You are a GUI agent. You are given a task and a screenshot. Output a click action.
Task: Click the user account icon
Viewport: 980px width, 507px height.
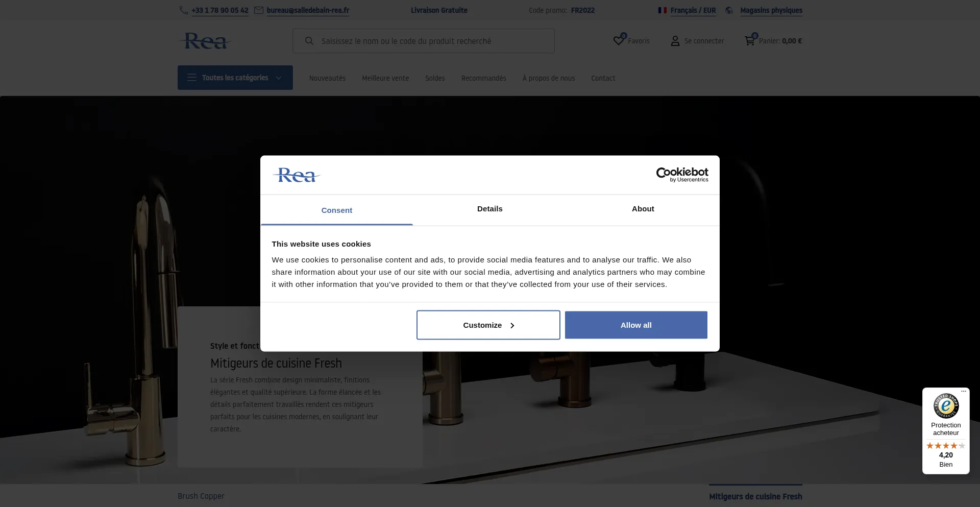[675, 41]
